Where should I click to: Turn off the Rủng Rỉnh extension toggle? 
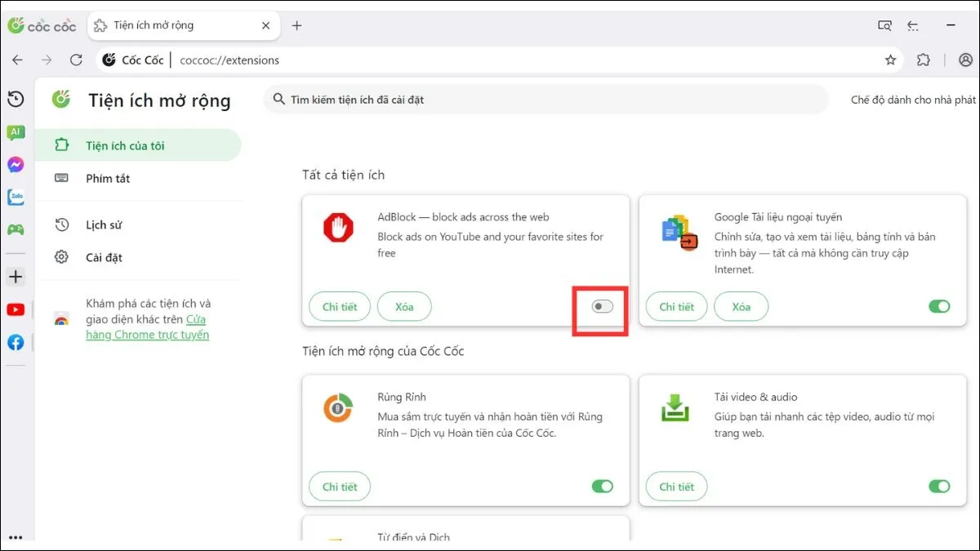pos(602,487)
